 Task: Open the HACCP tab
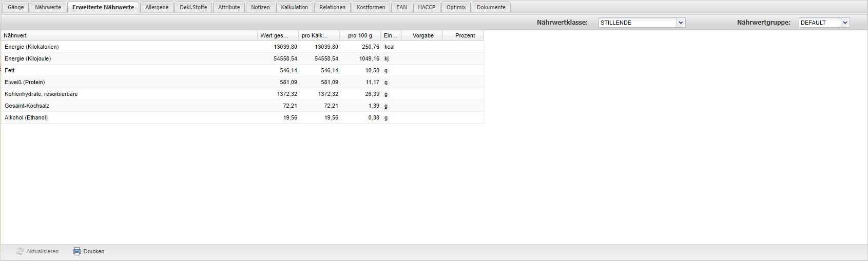click(x=426, y=7)
